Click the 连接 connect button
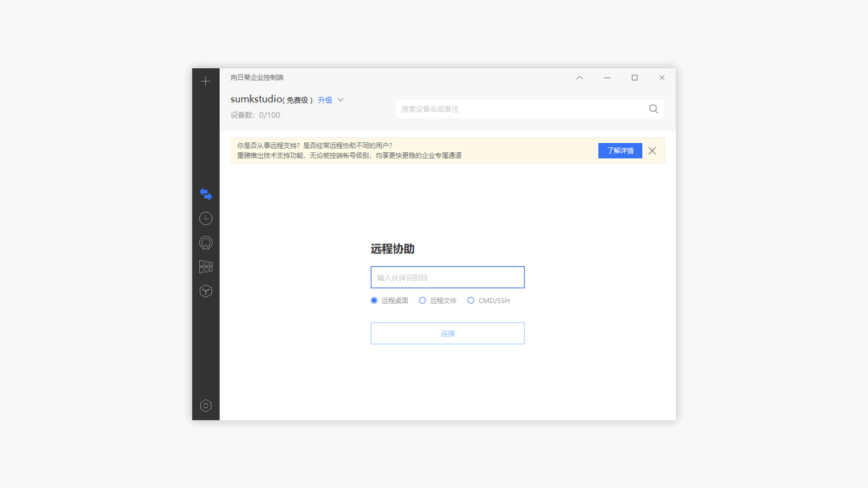Image resolution: width=868 pixels, height=488 pixels. (x=448, y=333)
